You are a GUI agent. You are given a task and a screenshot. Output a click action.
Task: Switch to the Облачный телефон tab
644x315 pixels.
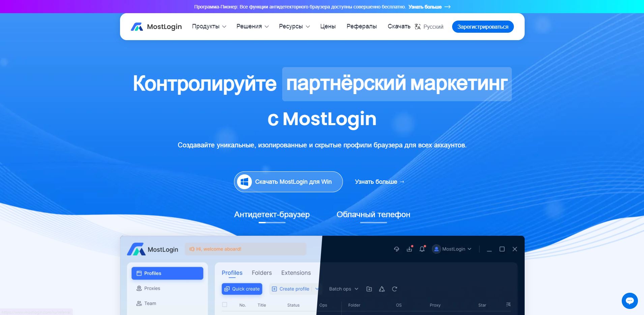[373, 214]
